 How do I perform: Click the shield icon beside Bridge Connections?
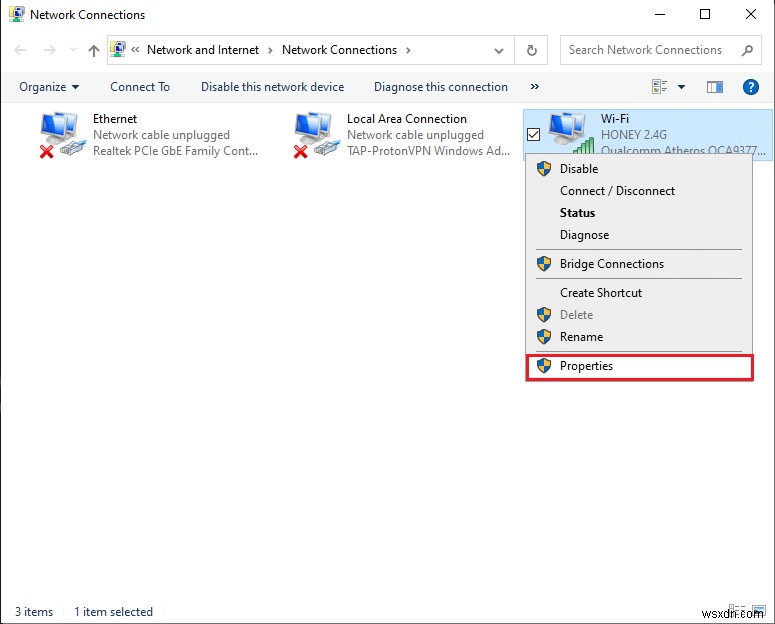[544, 264]
